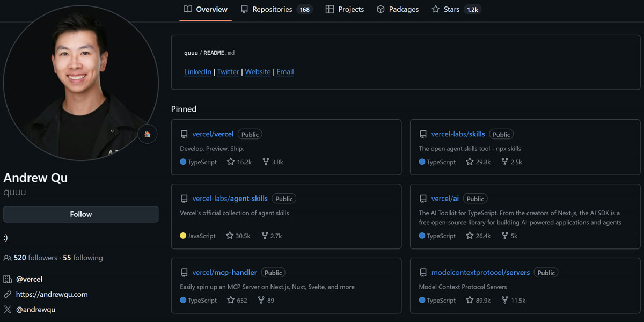Click the repo icon beside Repositories tab
Screen dimensions: 644x322
pos(244,9)
